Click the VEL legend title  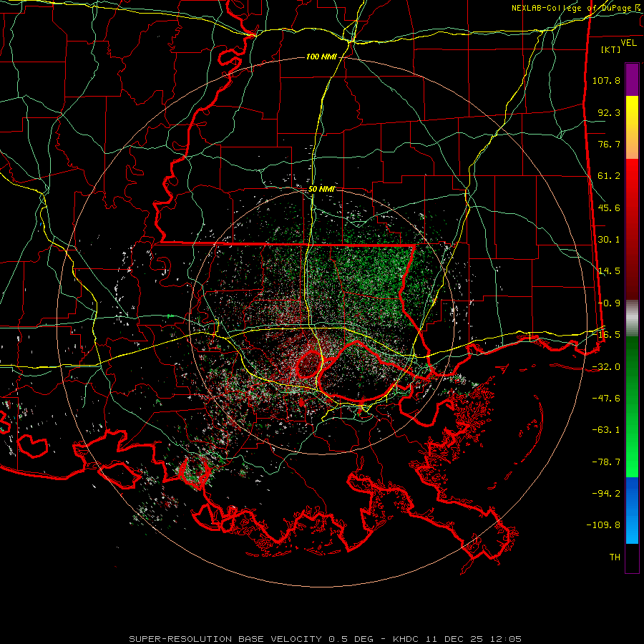click(628, 43)
